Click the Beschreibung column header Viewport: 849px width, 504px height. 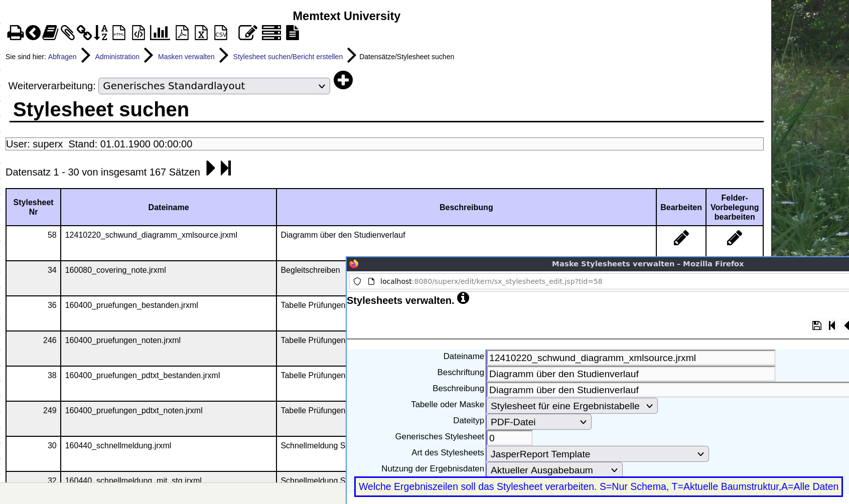(466, 207)
